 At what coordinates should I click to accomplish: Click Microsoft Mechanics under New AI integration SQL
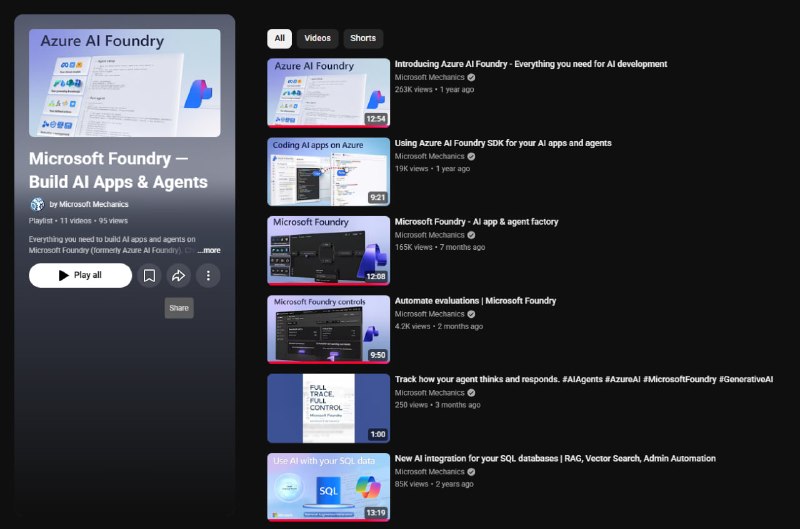429,472
